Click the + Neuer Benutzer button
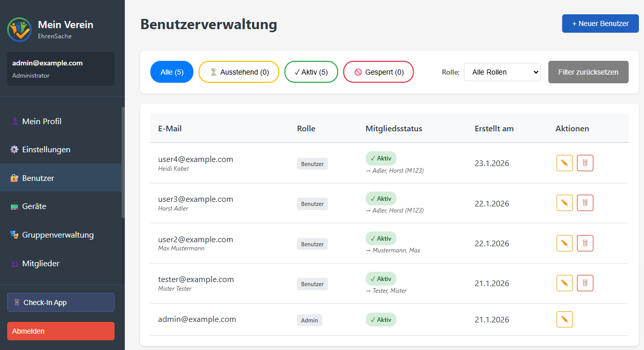Screen dimensions: 644x350 [x=600, y=24]
